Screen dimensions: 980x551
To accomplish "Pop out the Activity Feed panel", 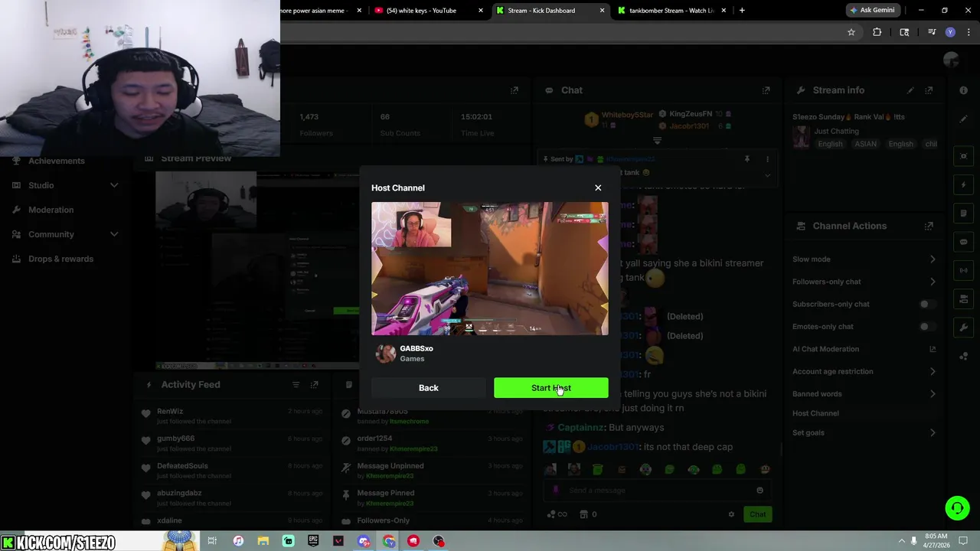I will [x=314, y=385].
